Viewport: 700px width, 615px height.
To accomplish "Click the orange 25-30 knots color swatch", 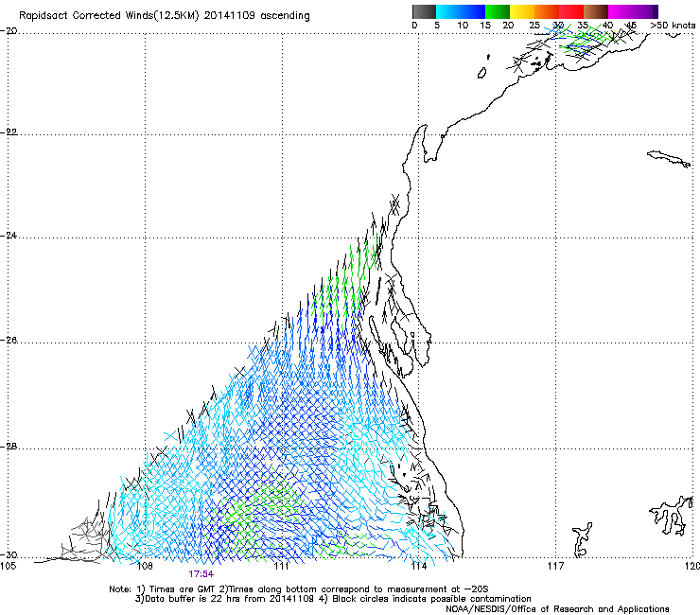I will (x=547, y=11).
